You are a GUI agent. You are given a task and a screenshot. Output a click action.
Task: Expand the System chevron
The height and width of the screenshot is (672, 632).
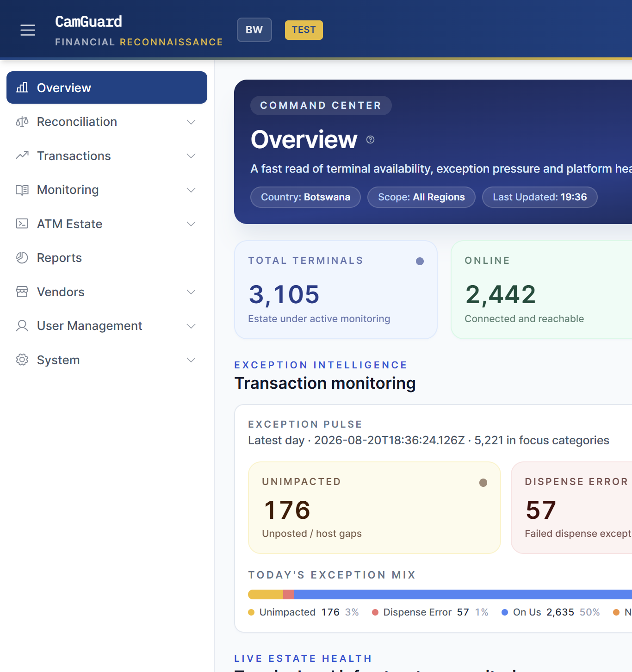tap(191, 360)
